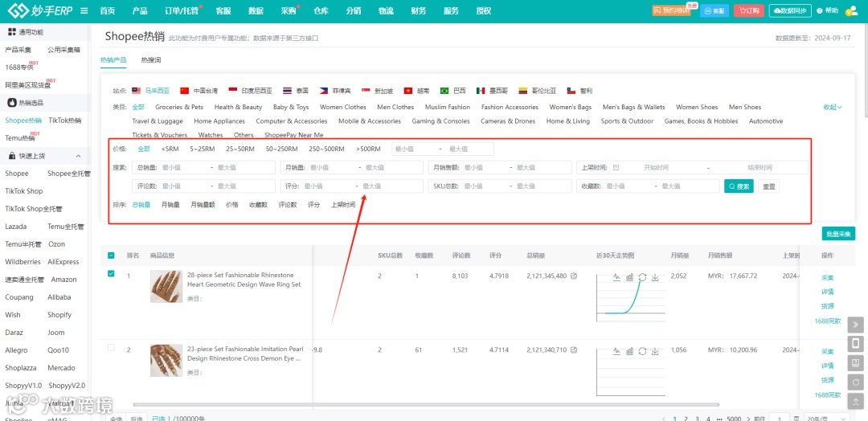Screen dimensions: 868x421
Task: Click the 批量采集 batch collect button
Action: (x=838, y=234)
